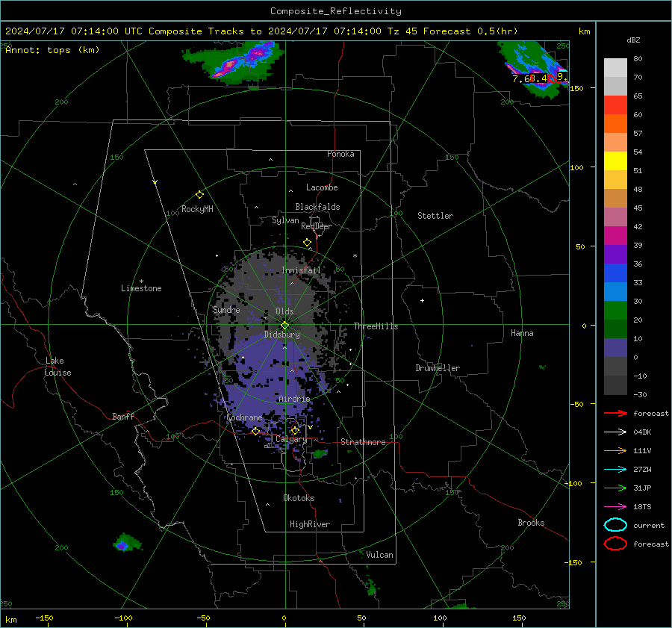672x628 pixels.
Task: Click the RockyMH label
Action: point(197,209)
